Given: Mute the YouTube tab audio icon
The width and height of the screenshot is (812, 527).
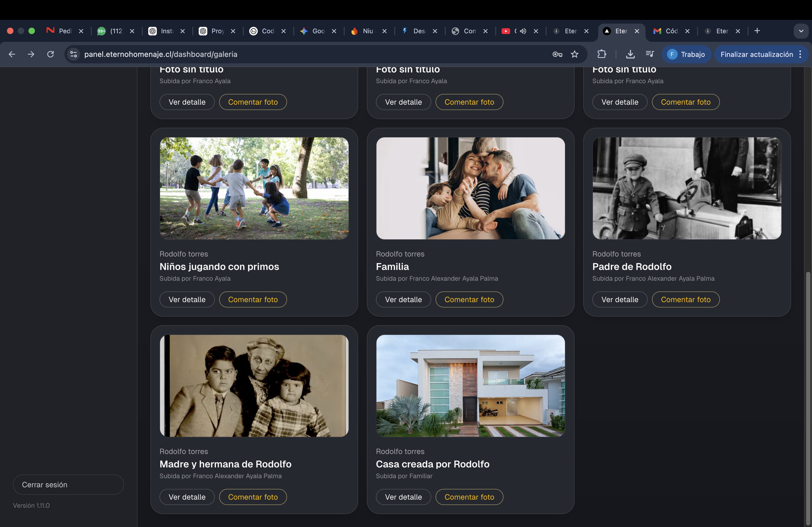Looking at the screenshot, I should tap(523, 31).
